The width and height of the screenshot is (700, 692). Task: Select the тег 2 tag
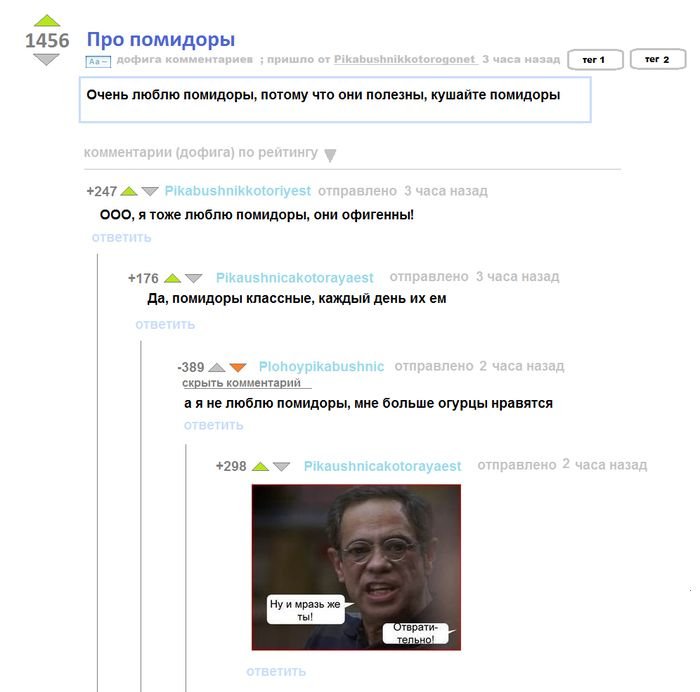[x=658, y=59]
